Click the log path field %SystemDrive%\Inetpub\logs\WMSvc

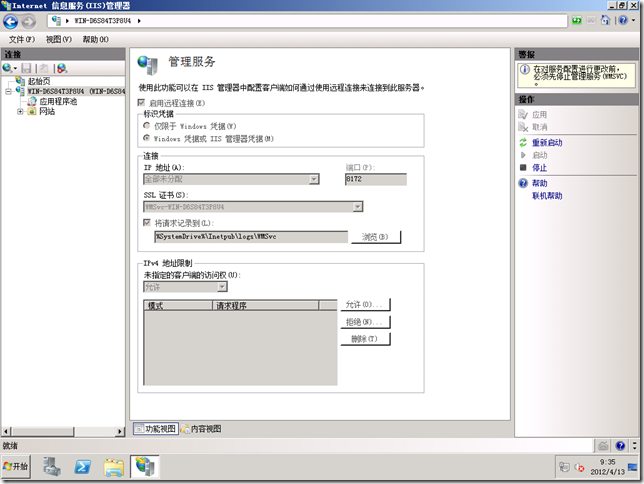coord(251,237)
